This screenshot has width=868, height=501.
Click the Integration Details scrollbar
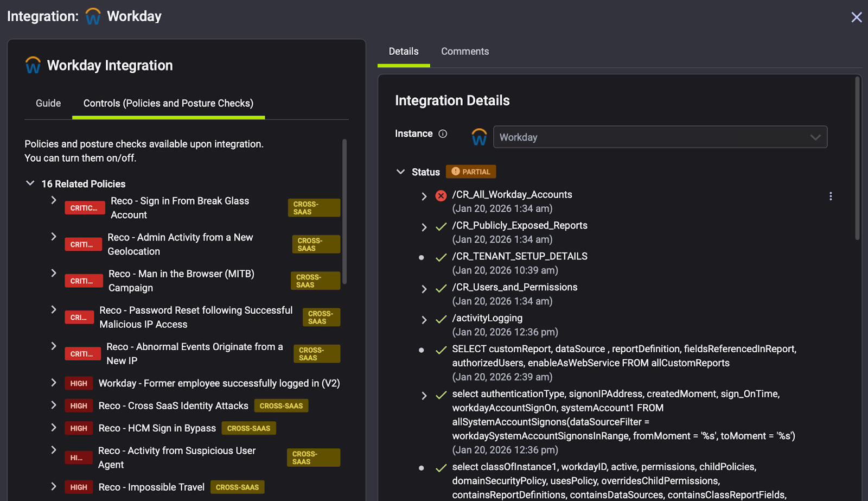tap(857, 158)
